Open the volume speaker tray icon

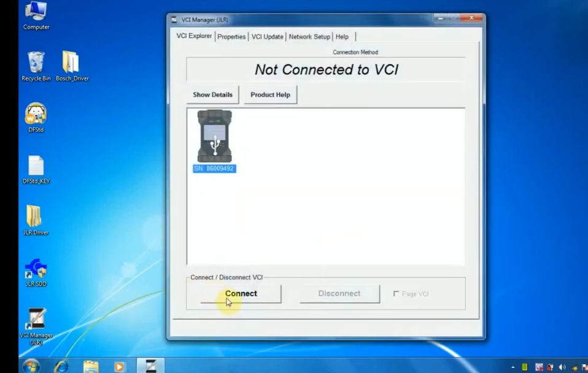tap(562, 367)
